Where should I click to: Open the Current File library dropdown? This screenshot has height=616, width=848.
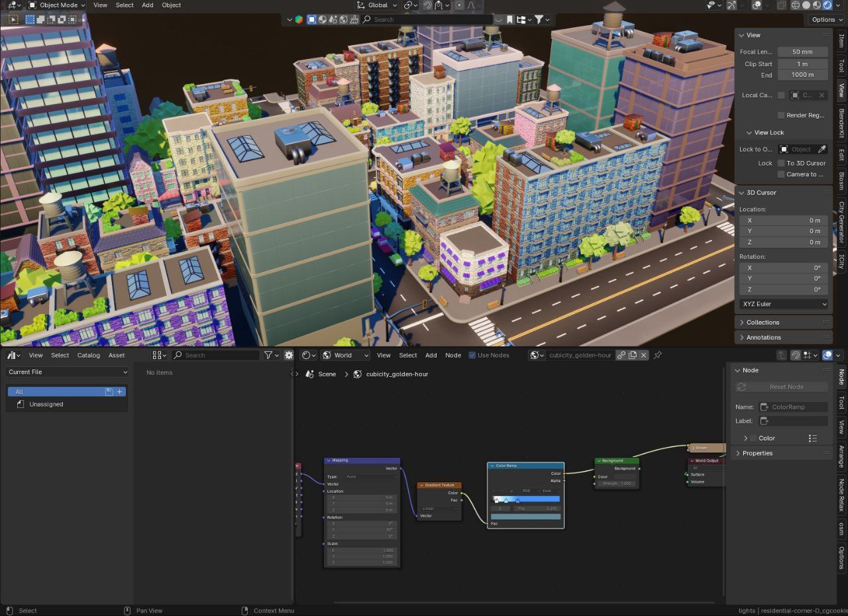tap(67, 372)
